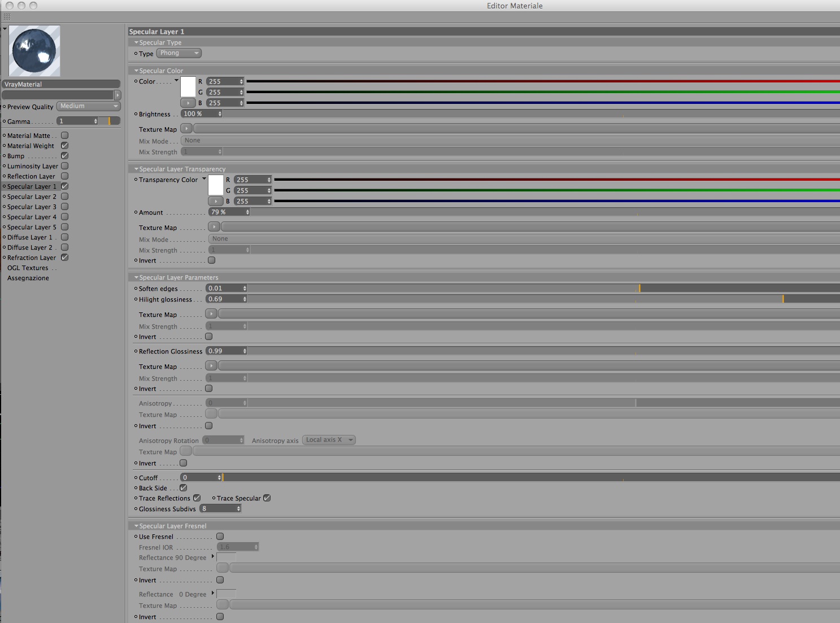Click Transparency texture map arrow button
This screenshot has width=840, height=623.
point(214,226)
